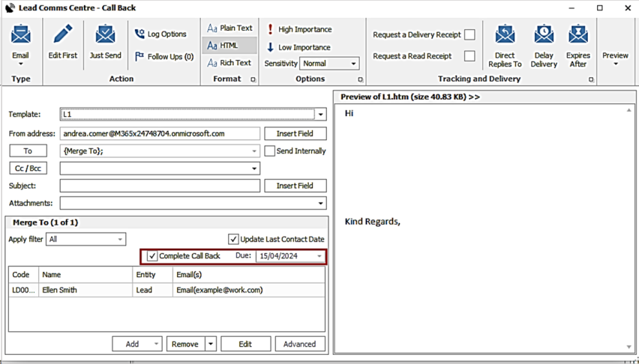Click the Edit First pencil icon
This screenshot has height=364, width=639.
click(62, 36)
